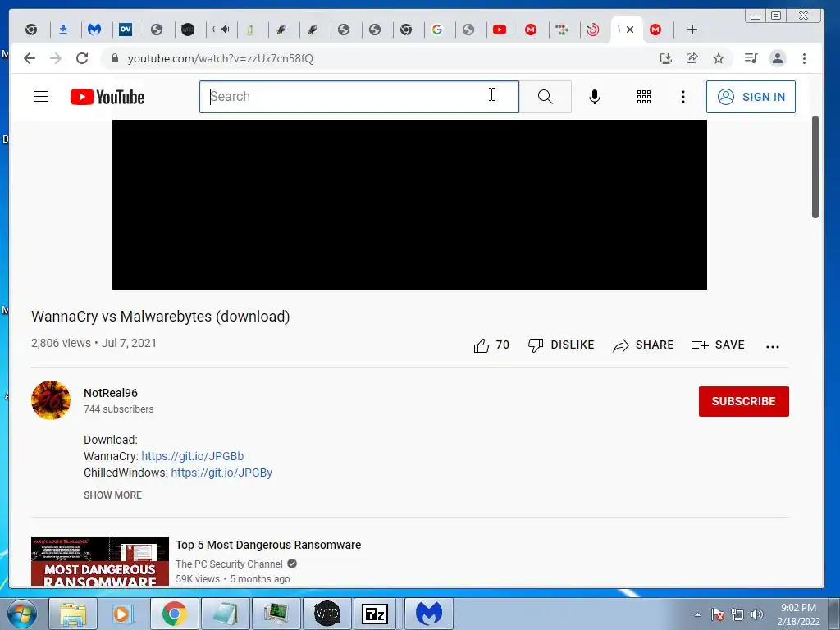Image resolution: width=840 pixels, height=630 pixels.
Task: Open Action Center flag icon
Action: pyautogui.click(x=718, y=614)
